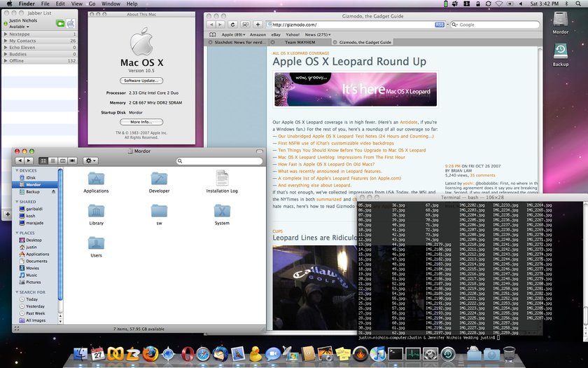Click the Finder action gear menu
This screenshot has width=588, height=368.
point(90,161)
